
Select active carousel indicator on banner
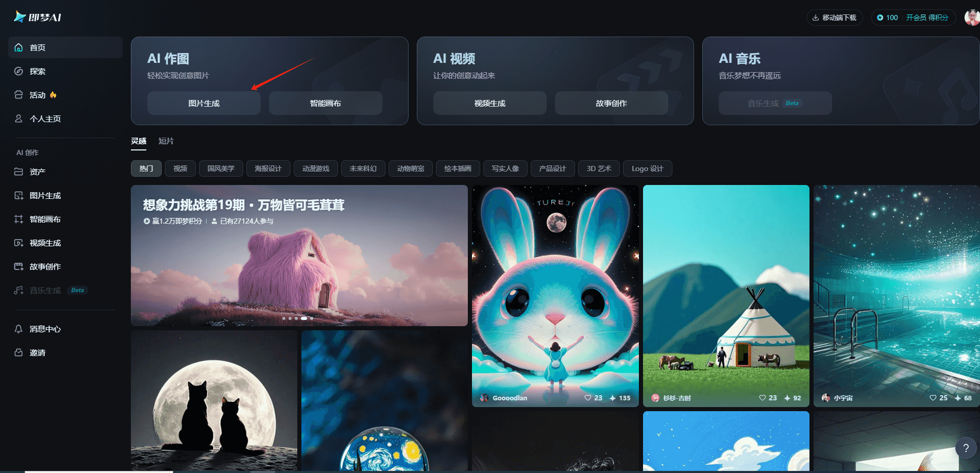point(304,318)
